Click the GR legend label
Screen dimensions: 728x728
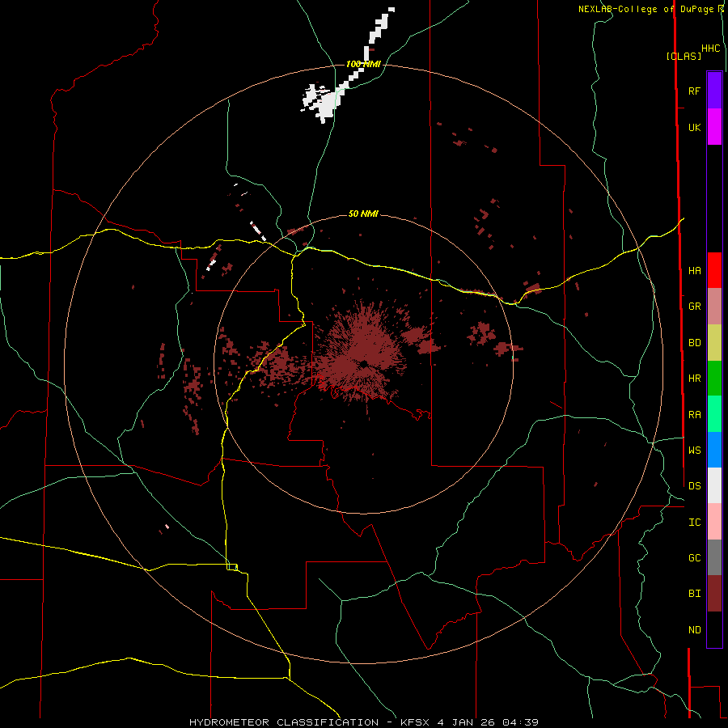pyautogui.click(x=694, y=307)
